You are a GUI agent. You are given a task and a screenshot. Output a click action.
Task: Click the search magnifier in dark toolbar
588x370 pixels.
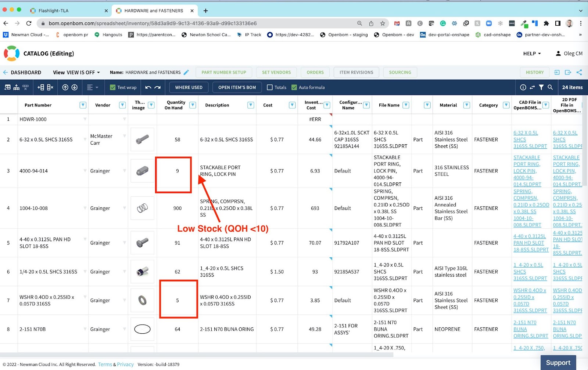(x=550, y=87)
